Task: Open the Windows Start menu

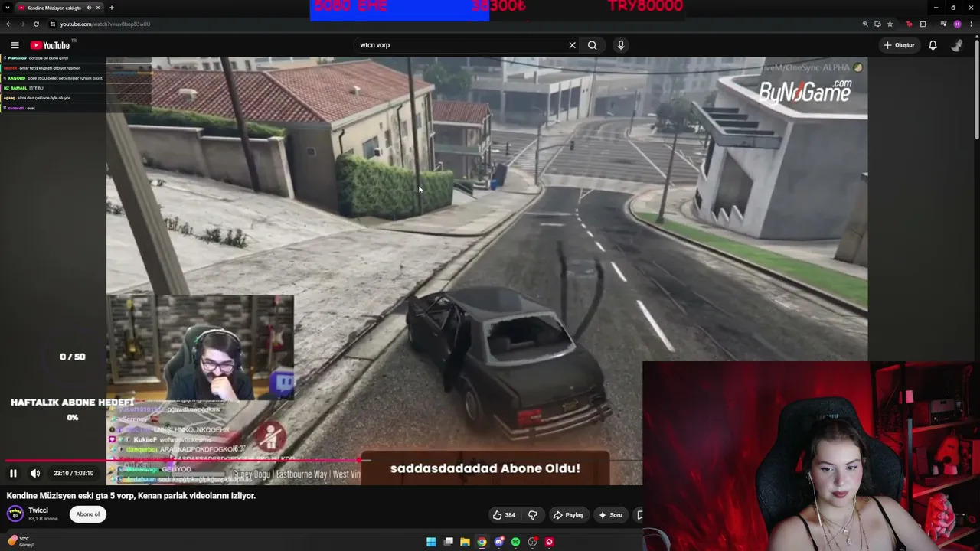Action: (431, 542)
